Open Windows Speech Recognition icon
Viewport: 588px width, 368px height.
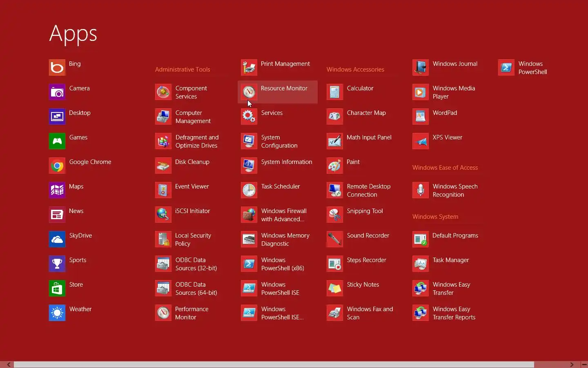[x=421, y=190]
